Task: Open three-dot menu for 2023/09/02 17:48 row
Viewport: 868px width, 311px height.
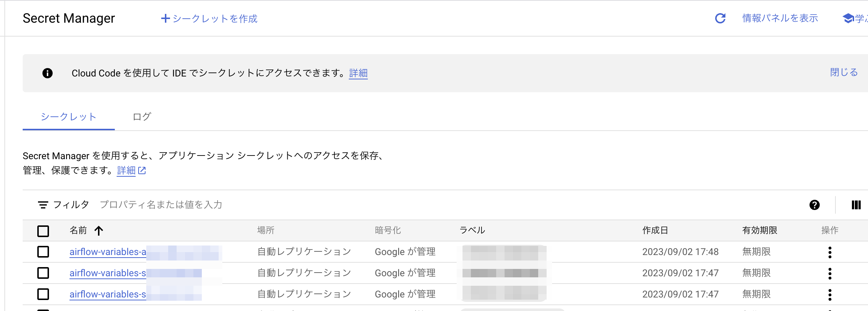Action: pyautogui.click(x=830, y=252)
